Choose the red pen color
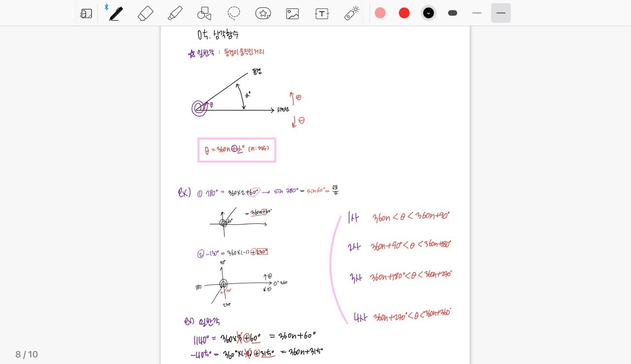 404,13
